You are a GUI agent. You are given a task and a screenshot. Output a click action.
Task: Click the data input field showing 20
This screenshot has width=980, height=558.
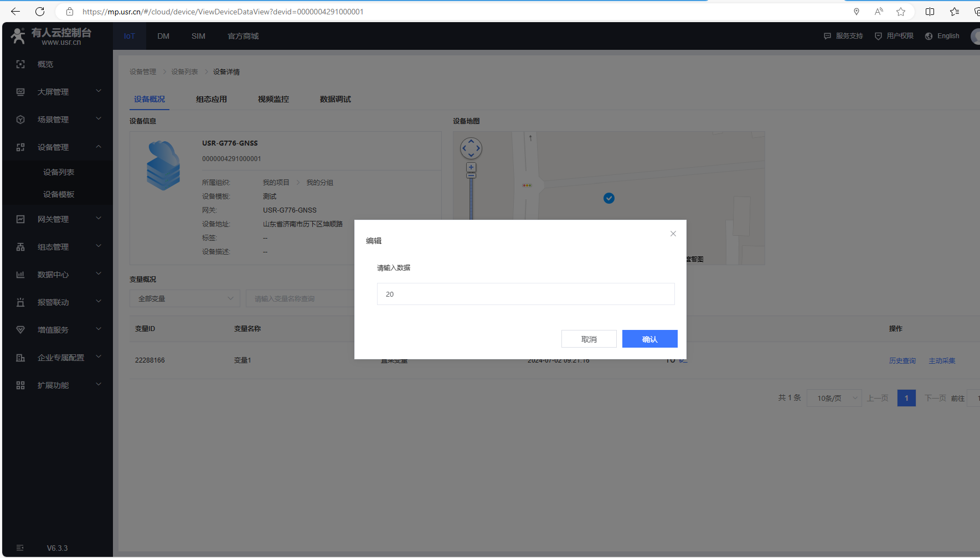click(525, 294)
